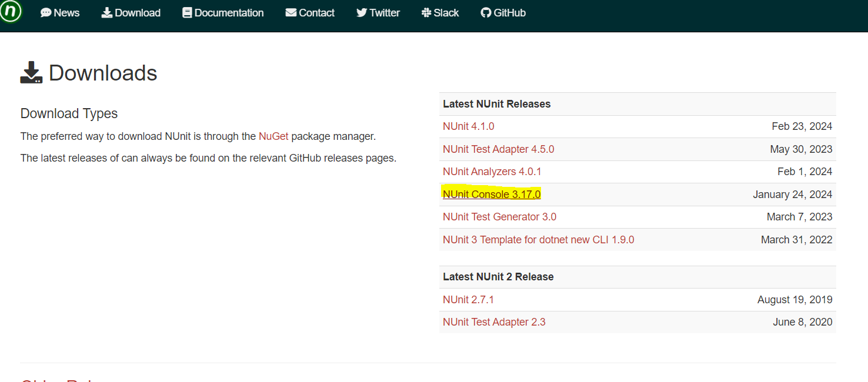Viewport: 868px width, 382px height.
Task: Click the GitHub octocat icon
Action: 486,13
